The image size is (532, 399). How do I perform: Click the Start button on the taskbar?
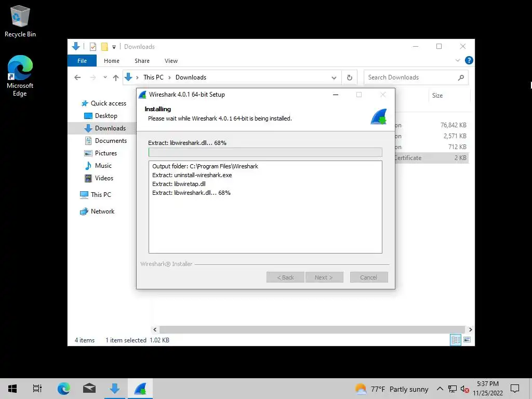click(12, 389)
